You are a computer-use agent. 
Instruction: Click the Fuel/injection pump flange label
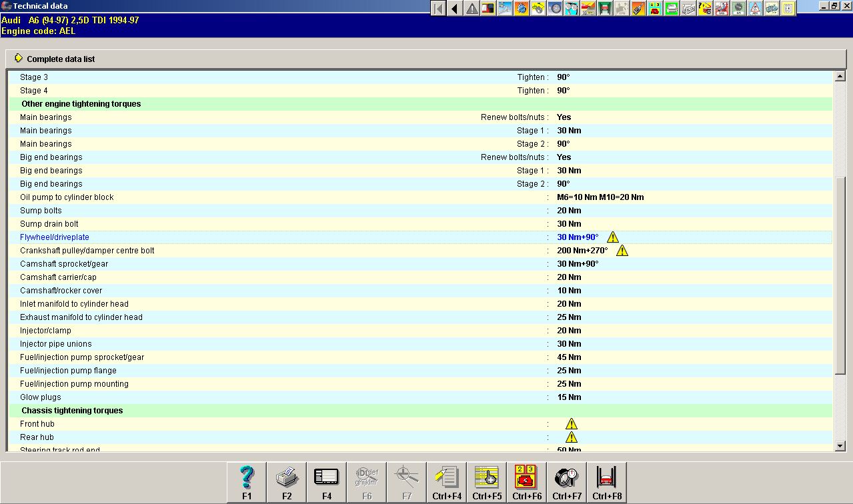coord(68,371)
